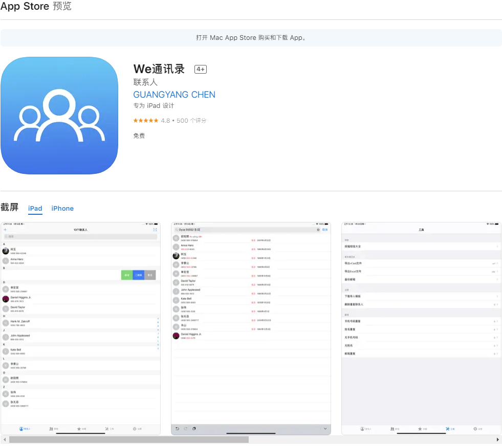Viewport: 502px width, 448px height.
Task: Click the blue 二维码 swipe button
Action: 138,275
